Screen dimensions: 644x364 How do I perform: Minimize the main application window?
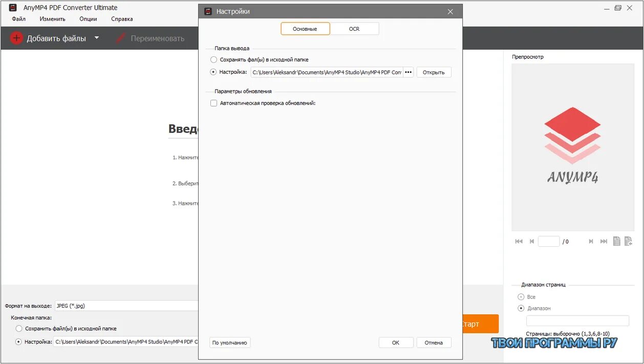606,8
